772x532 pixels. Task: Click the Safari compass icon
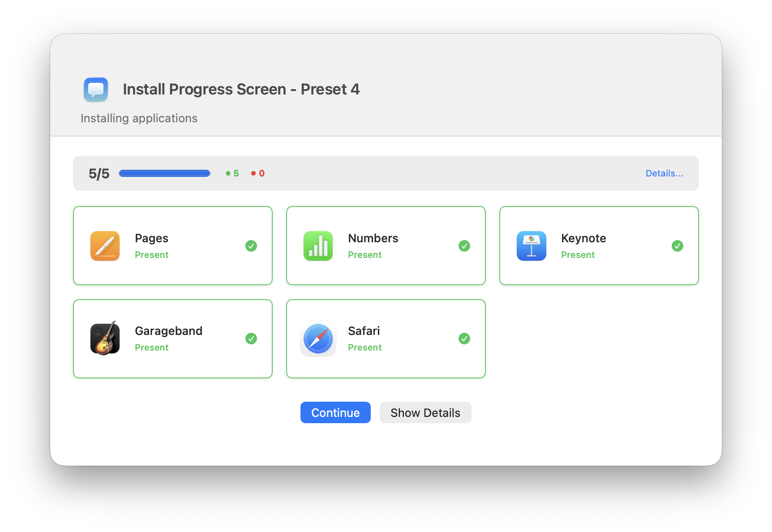click(318, 339)
